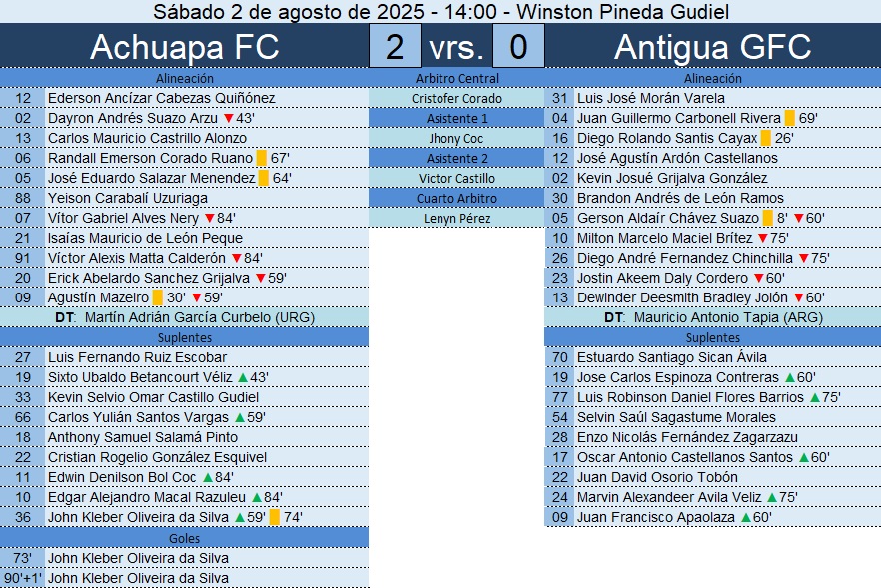Click the match date and stadium header
The image size is (881, 588).
[x=440, y=12]
